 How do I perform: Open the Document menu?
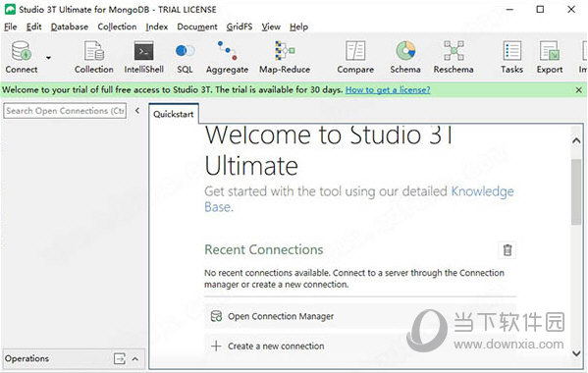pyautogui.click(x=197, y=27)
